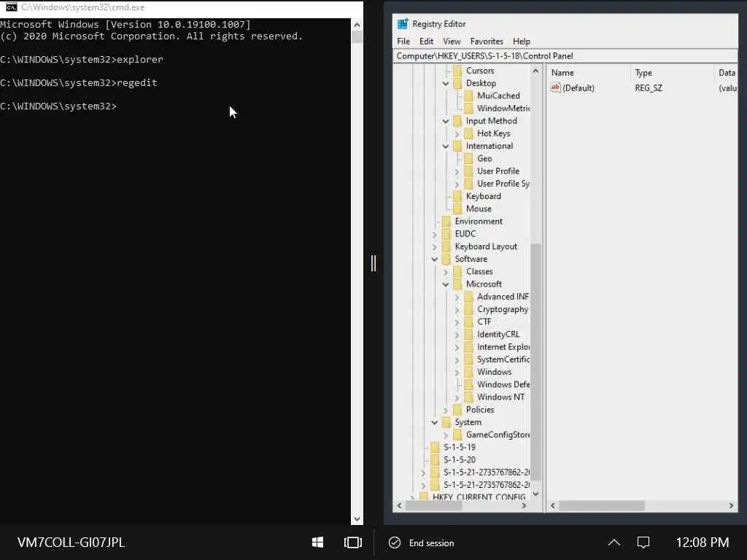Expand the Policies key

coord(446,410)
